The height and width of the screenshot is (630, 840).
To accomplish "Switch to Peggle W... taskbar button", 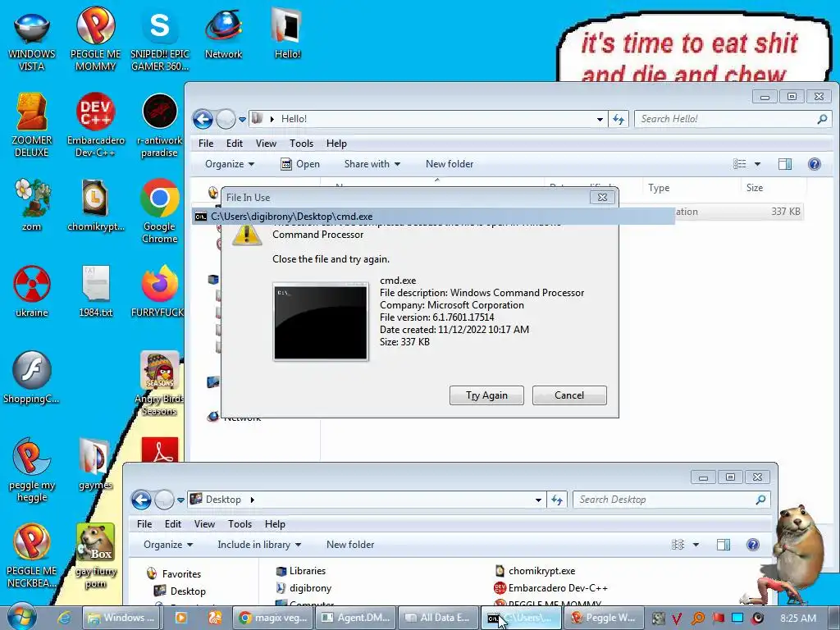I will point(603,618).
